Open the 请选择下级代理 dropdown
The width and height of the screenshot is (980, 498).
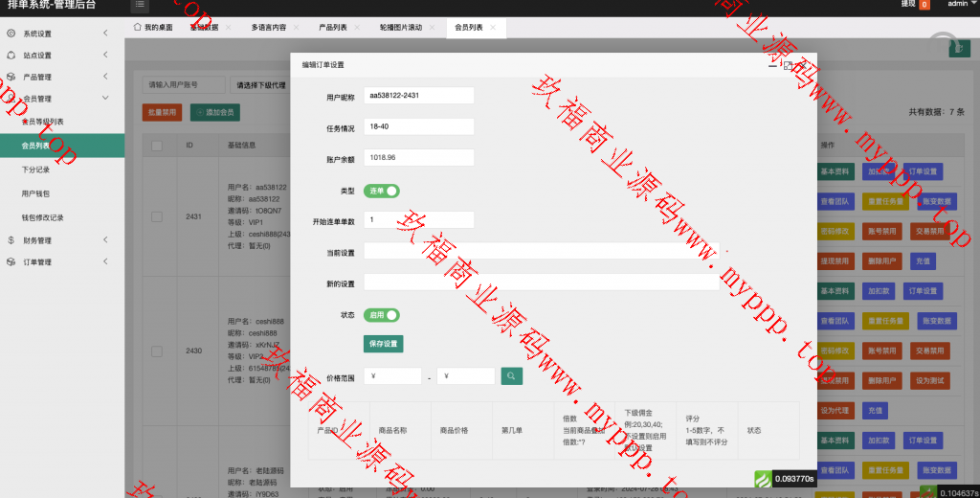pyautogui.click(x=260, y=85)
